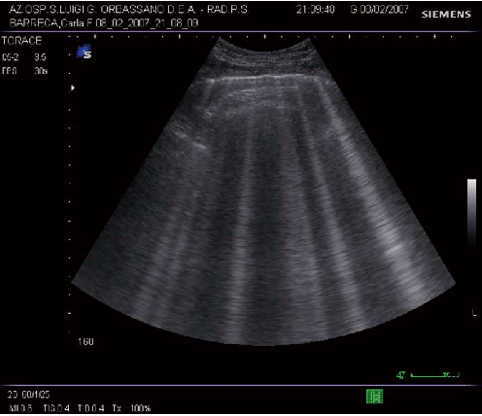Click the time 21:09:40
The width and height of the screenshot is (482, 416).
coord(315,9)
